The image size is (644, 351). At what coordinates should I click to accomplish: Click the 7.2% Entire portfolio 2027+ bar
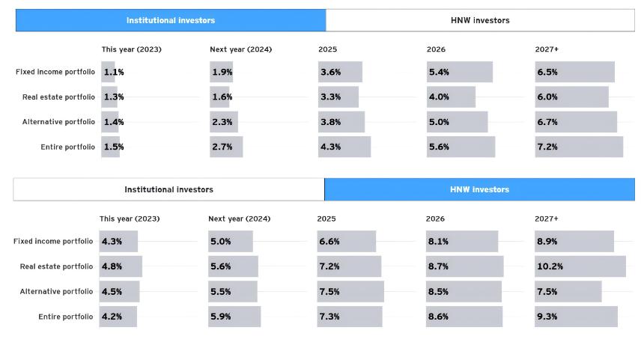(x=579, y=147)
